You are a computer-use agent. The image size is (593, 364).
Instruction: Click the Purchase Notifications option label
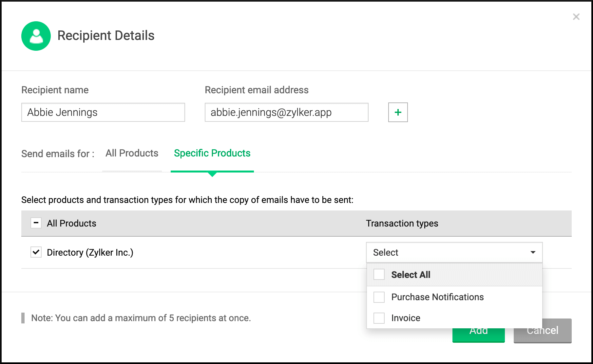tap(437, 297)
